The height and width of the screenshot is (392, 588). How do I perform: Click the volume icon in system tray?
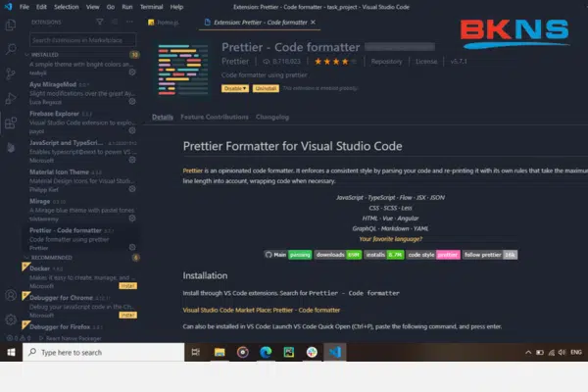562,352
